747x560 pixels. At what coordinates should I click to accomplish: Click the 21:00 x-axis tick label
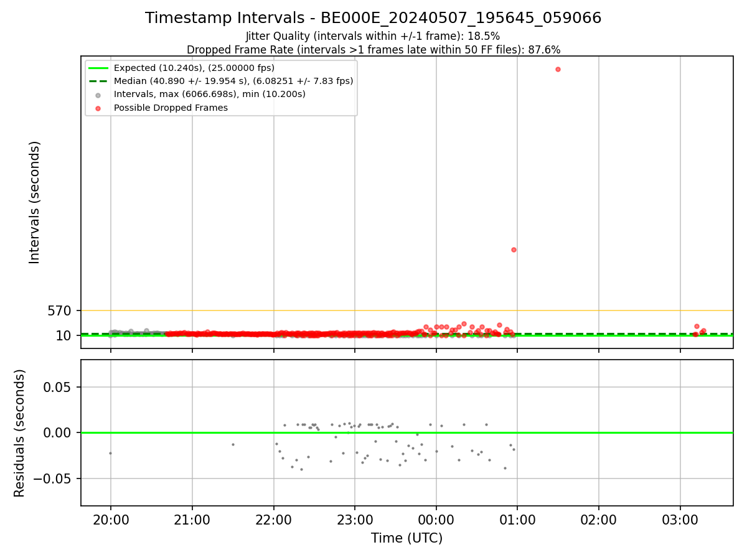click(x=192, y=520)
